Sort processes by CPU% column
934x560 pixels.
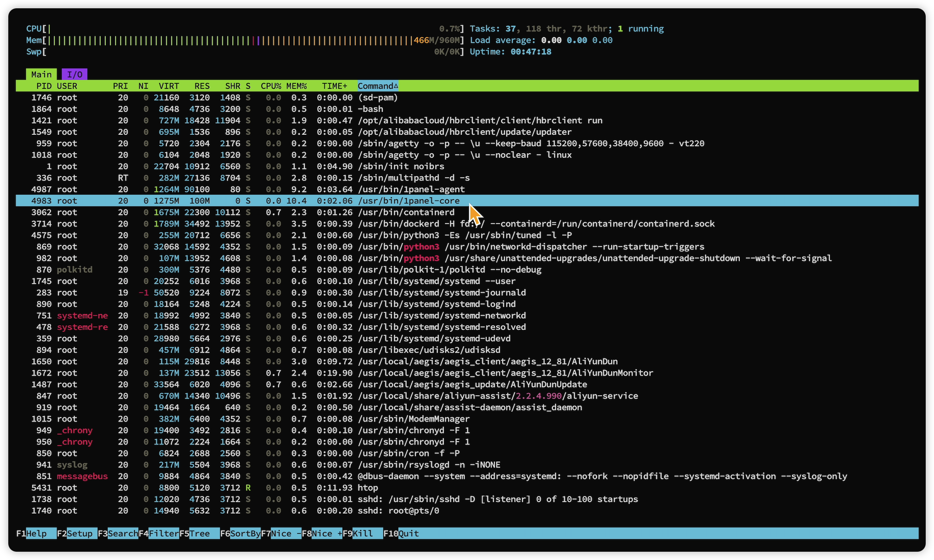pyautogui.click(x=271, y=86)
